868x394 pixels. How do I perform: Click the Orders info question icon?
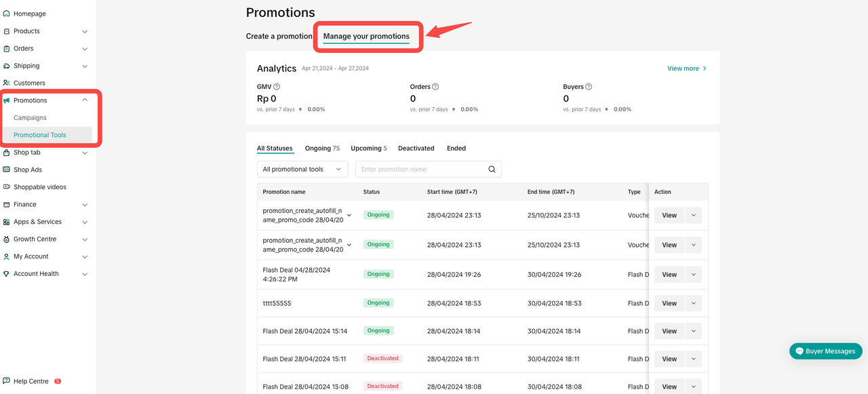pos(435,87)
